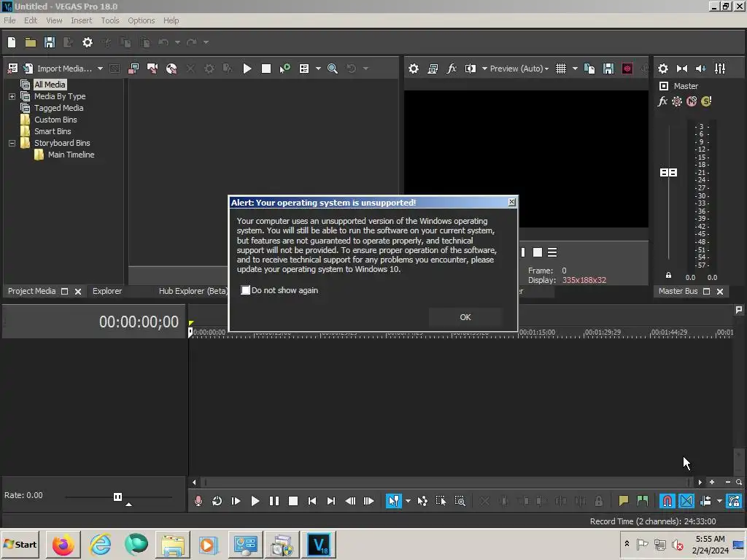The image size is (747, 560).
Task: Open overlays dropdown arrow beside grid icon
Action: pyautogui.click(x=575, y=69)
